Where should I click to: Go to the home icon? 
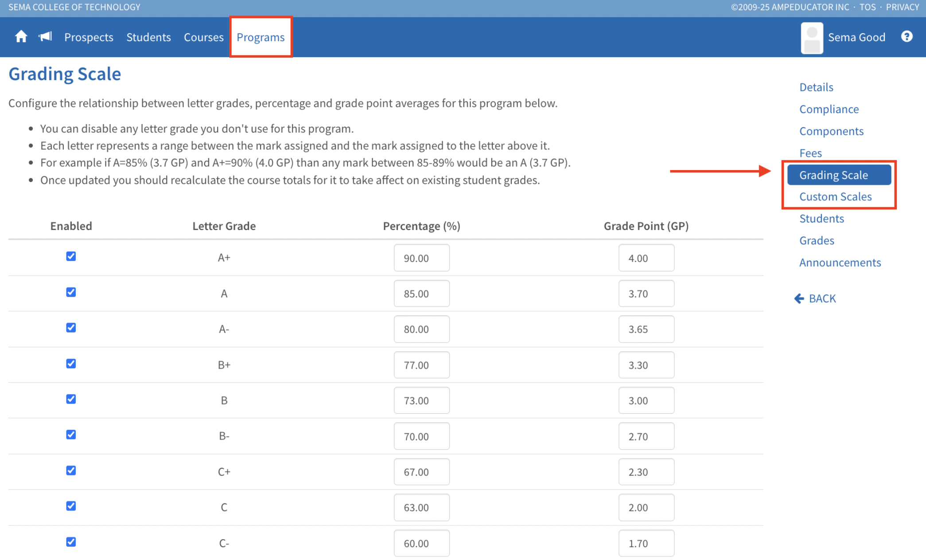21,37
